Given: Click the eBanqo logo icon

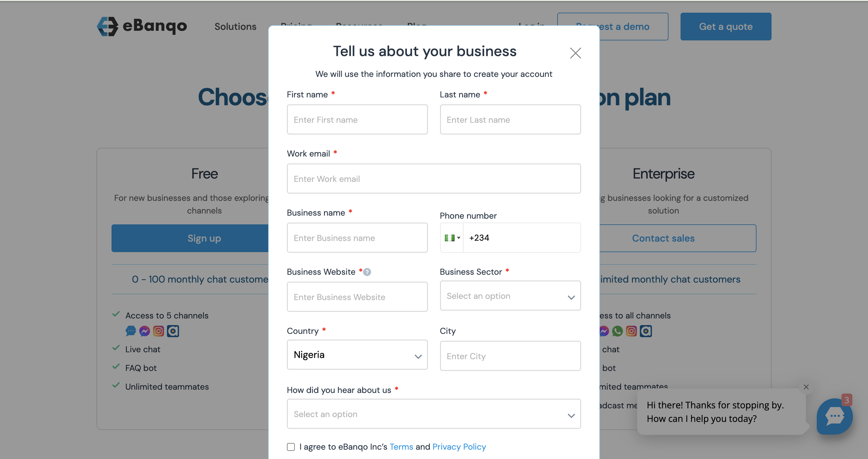Looking at the screenshot, I should coord(108,26).
